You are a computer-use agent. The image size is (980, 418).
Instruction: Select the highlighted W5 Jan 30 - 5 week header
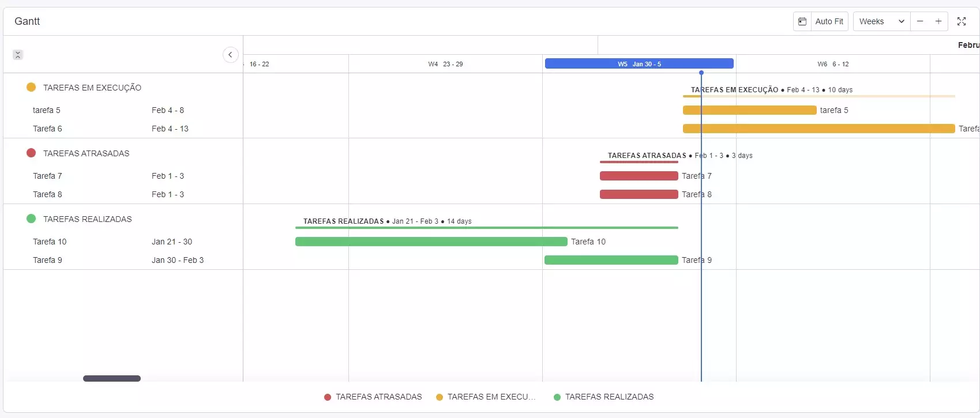[639, 64]
